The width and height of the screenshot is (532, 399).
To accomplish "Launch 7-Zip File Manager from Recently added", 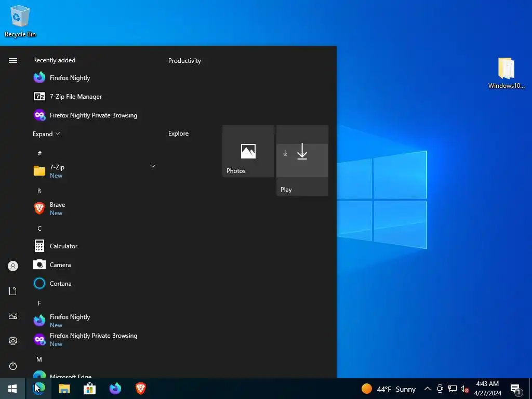I will [95, 96].
